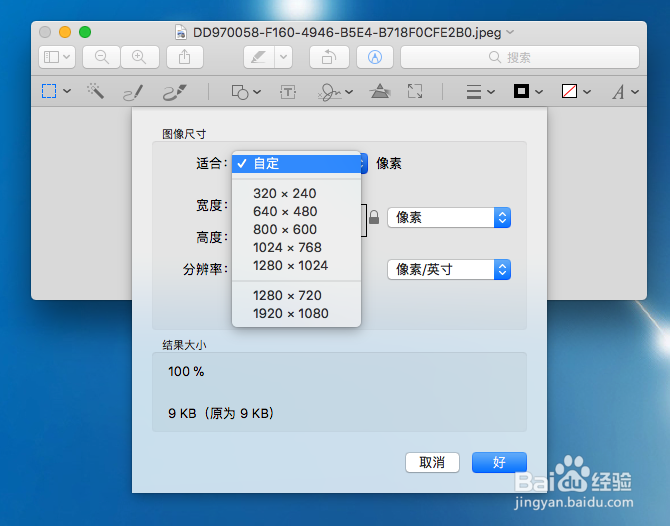Viewport: 670px width, 526px height.
Task: Click the yellow minimize window button
Action: (65, 32)
